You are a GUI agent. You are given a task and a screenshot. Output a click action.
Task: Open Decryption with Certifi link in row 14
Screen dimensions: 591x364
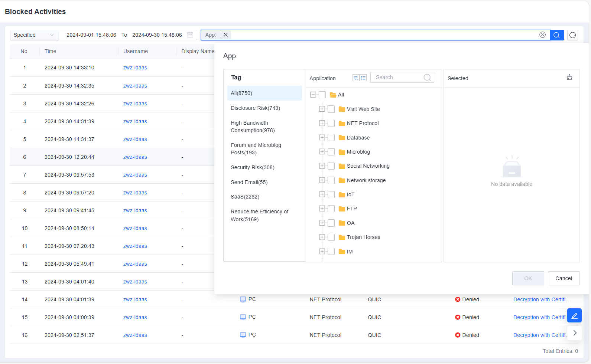[542, 299]
